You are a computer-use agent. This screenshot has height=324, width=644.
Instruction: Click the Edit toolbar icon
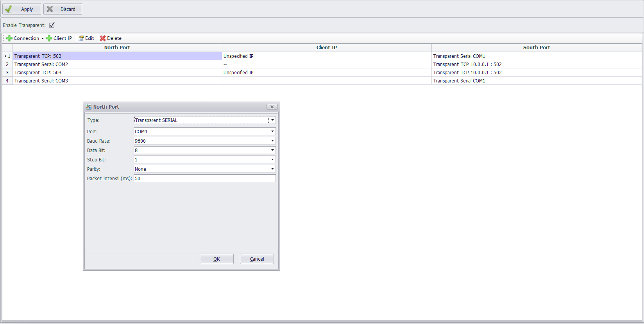[x=81, y=38]
